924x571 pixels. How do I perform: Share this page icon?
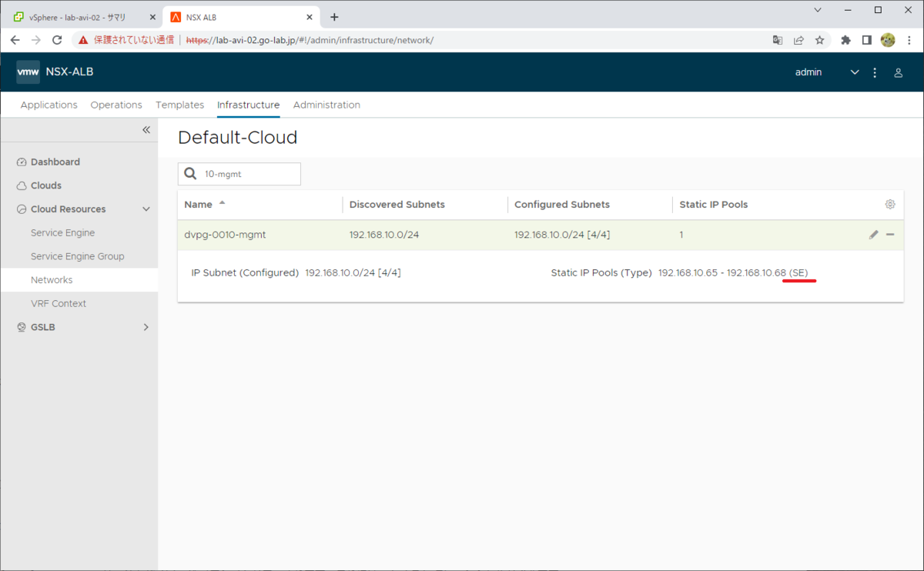[x=799, y=40]
